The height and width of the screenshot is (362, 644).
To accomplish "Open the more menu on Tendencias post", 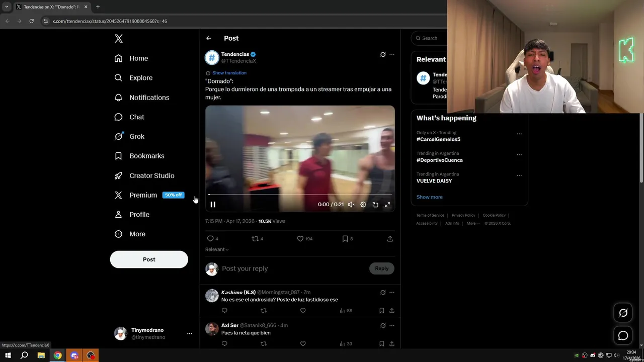I will point(392,54).
